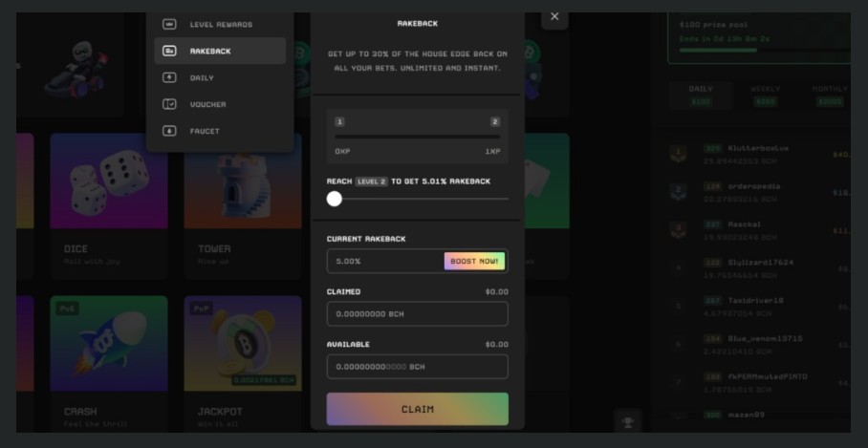
Task: Click the Daily lightning bolt icon
Action: pos(169,77)
